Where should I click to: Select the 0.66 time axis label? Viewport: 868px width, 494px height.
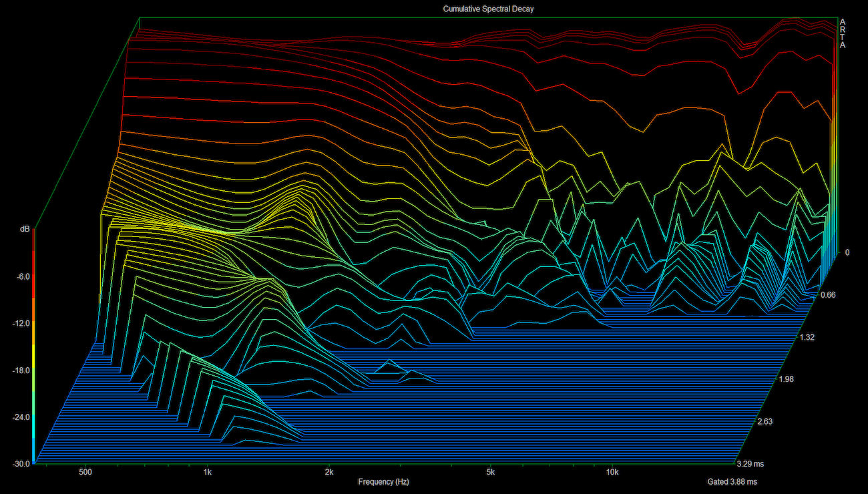coord(828,295)
